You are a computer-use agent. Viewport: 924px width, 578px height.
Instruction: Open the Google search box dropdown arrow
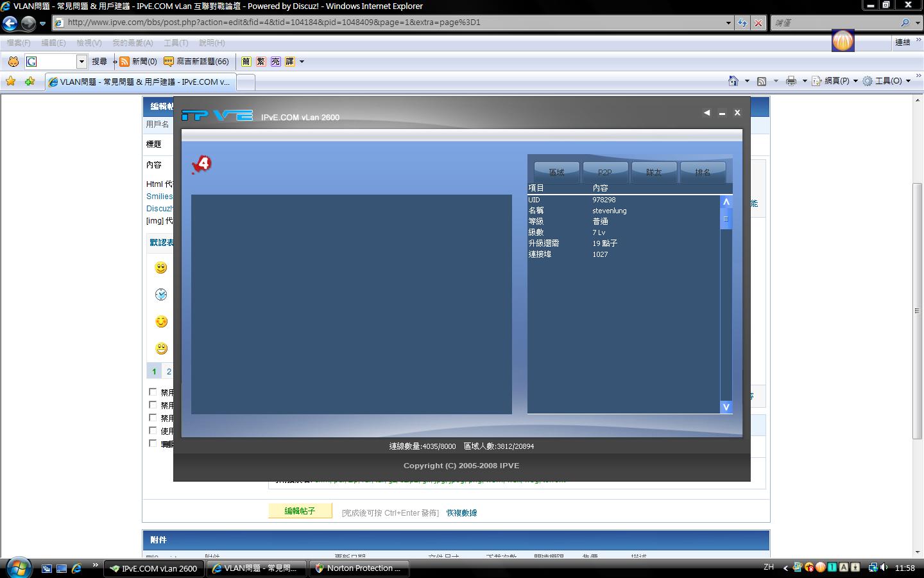click(81, 62)
